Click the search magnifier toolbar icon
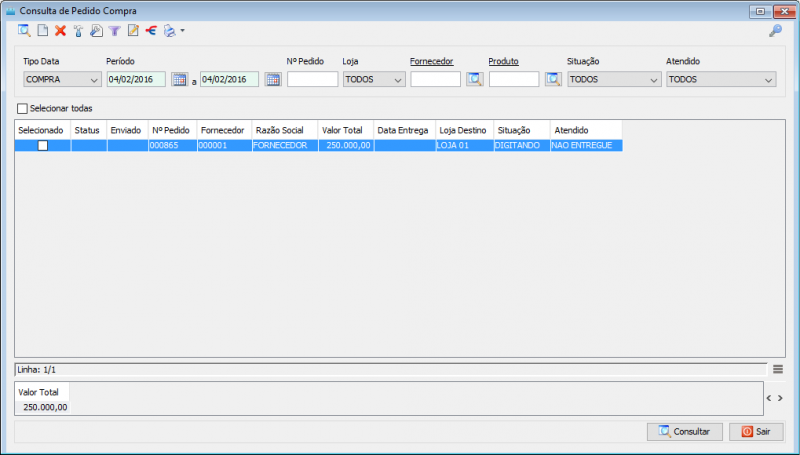Screen dimensions: 800x455 (24, 31)
